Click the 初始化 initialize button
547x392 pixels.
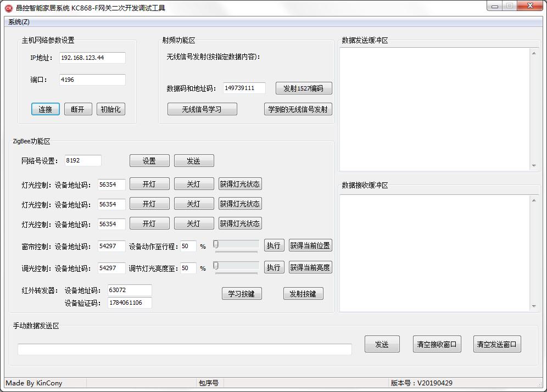(x=110, y=109)
